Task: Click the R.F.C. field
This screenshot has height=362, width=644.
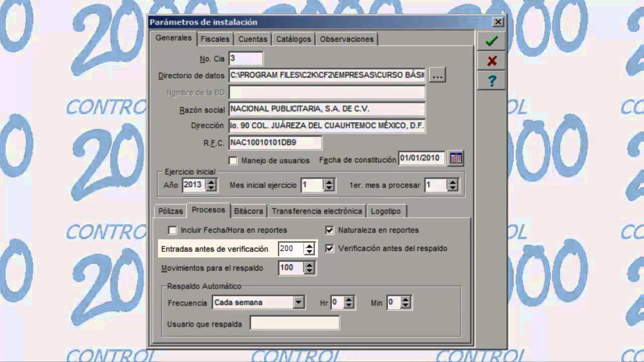Action: (x=275, y=143)
